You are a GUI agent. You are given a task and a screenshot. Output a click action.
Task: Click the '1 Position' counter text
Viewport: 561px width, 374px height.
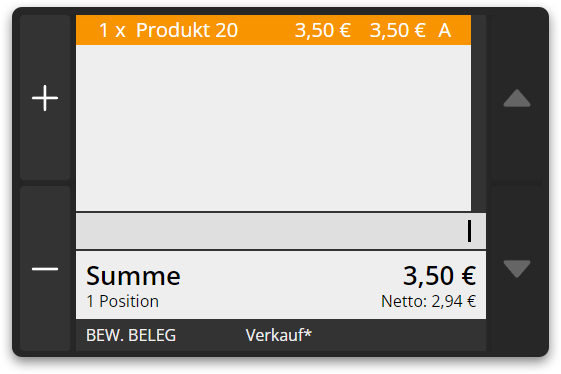122,301
